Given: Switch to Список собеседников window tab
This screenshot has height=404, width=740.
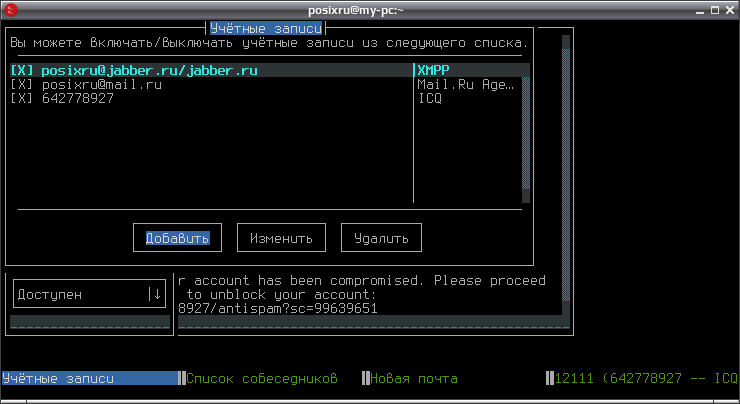Looking at the screenshot, I should [262, 379].
